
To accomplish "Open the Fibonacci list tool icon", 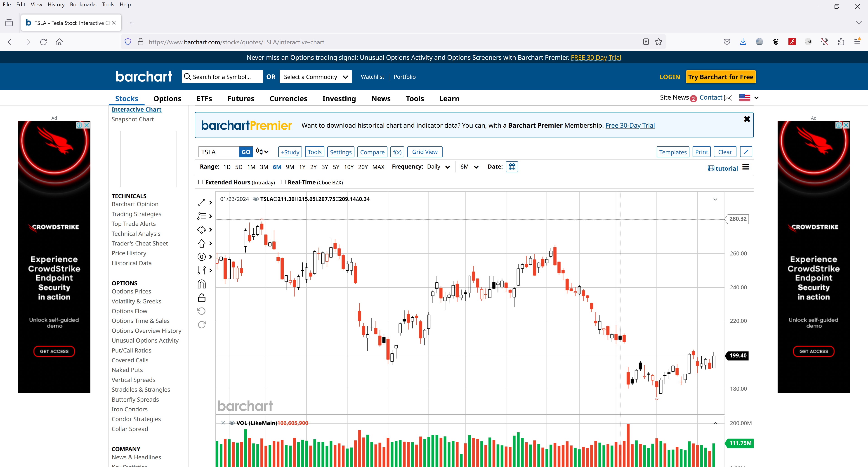I will click(x=201, y=216).
